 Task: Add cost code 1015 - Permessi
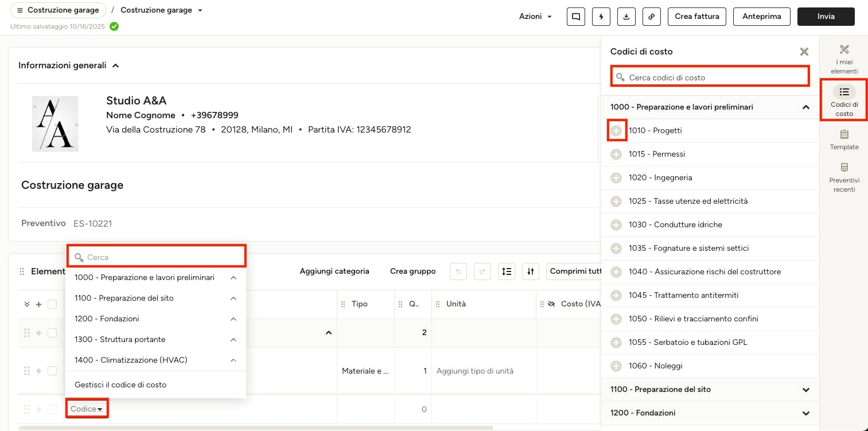click(x=616, y=154)
